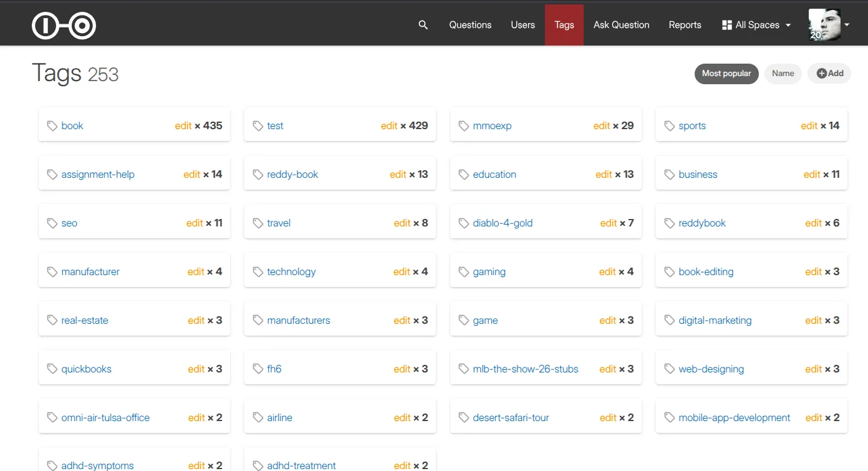The height and width of the screenshot is (471, 868).
Task: Click the tag icon beside mmoexp
Action: click(x=464, y=126)
